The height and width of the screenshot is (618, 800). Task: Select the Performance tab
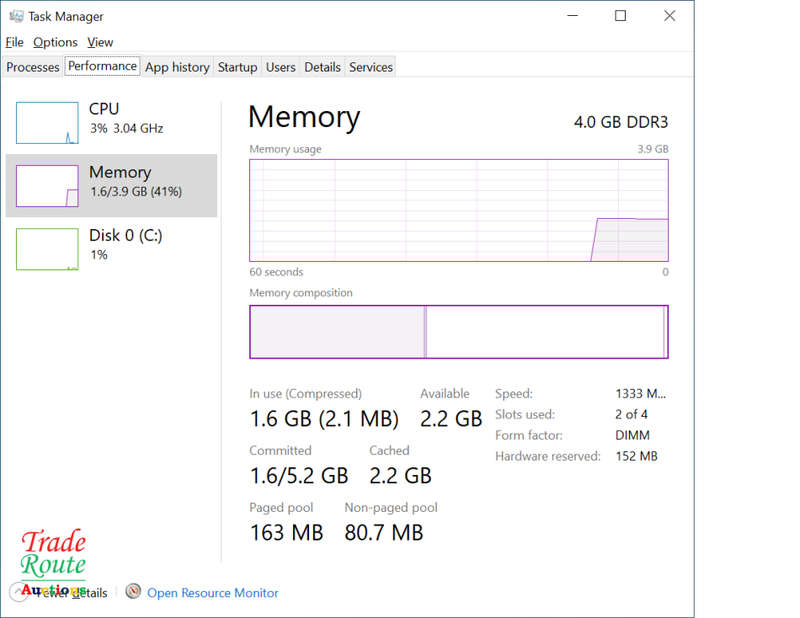point(102,66)
